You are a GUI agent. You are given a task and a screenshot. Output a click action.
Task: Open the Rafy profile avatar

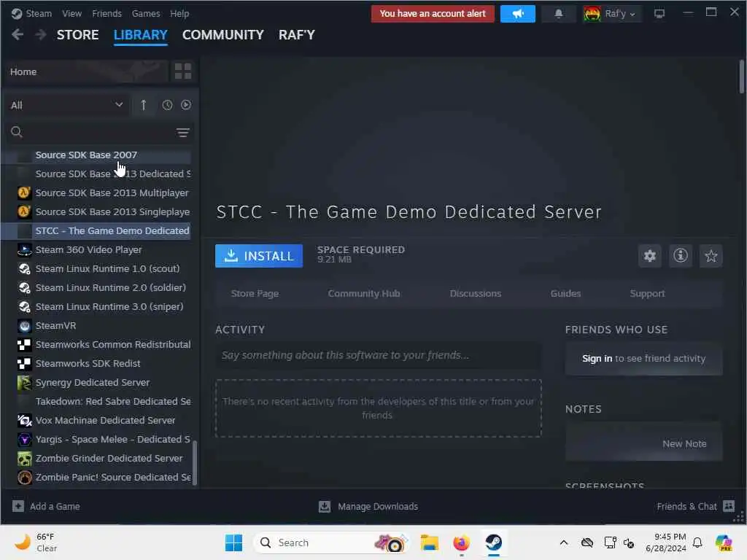[x=592, y=14]
